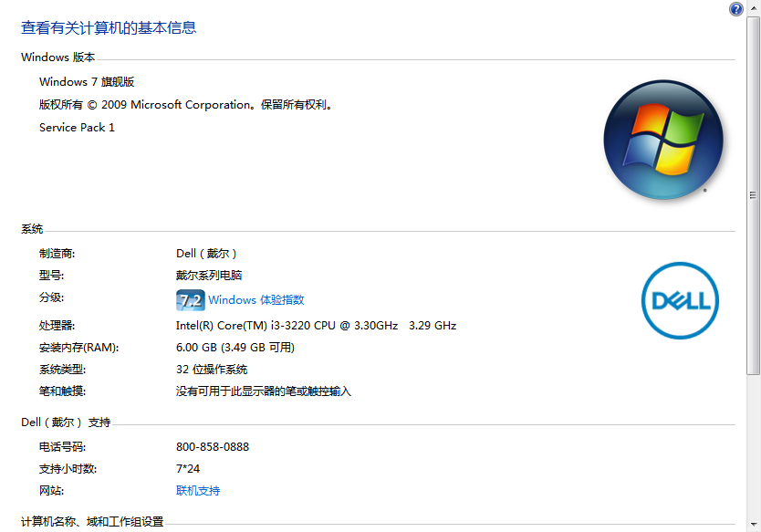The height and width of the screenshot is (532, 761).
Task: Select the model value 戴尔系列电脑
Action: (x=209, y=276)
